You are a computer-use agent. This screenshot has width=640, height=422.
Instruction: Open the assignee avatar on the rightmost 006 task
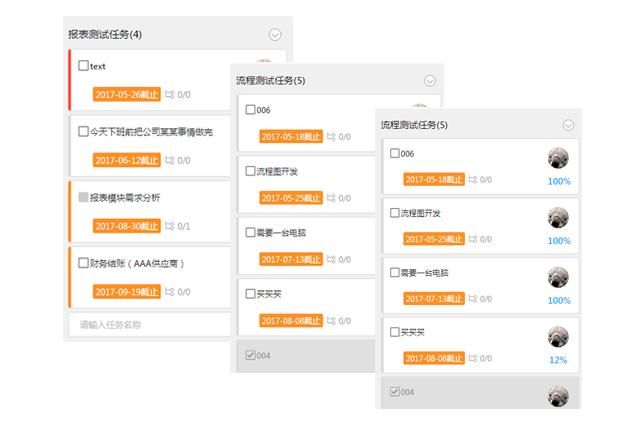558,158
